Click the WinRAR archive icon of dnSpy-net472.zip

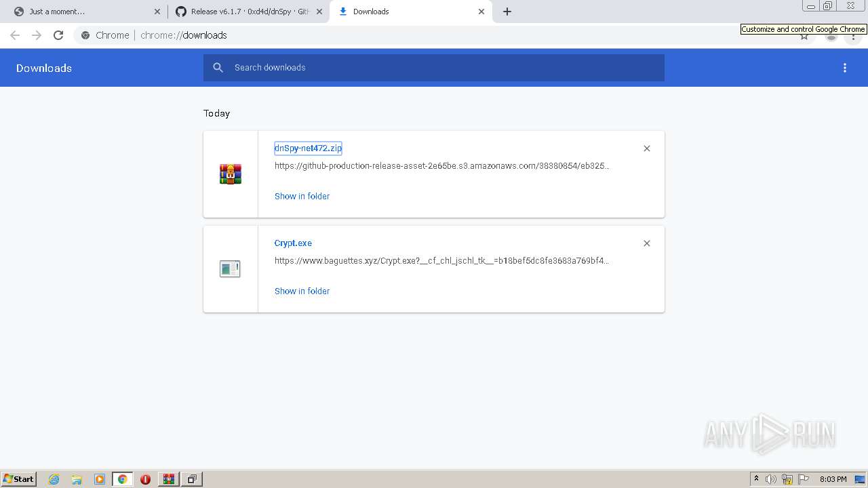[231, 174]
